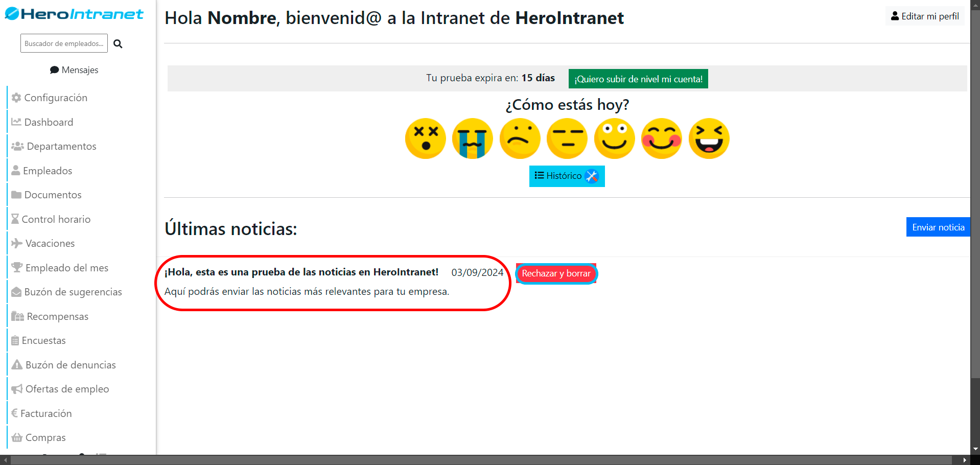Viewport: 980px width, 465px height.
Task: Click the Recompensas gifts icon
Action: pos(17,316)
